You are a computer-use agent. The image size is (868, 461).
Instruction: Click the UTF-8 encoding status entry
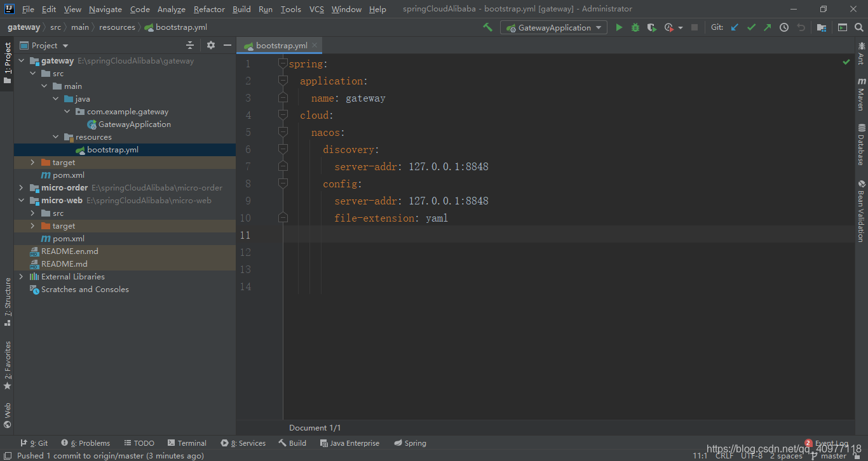pos(752,456)
